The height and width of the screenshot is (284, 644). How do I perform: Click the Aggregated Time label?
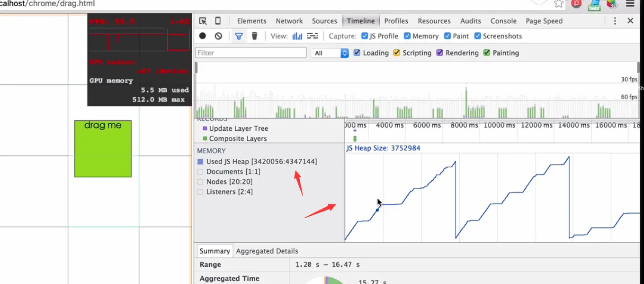[x=229, y=278]
